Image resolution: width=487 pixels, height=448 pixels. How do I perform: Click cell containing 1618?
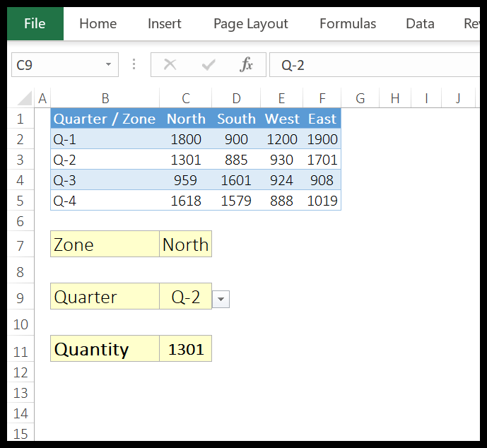pos(186,201)
